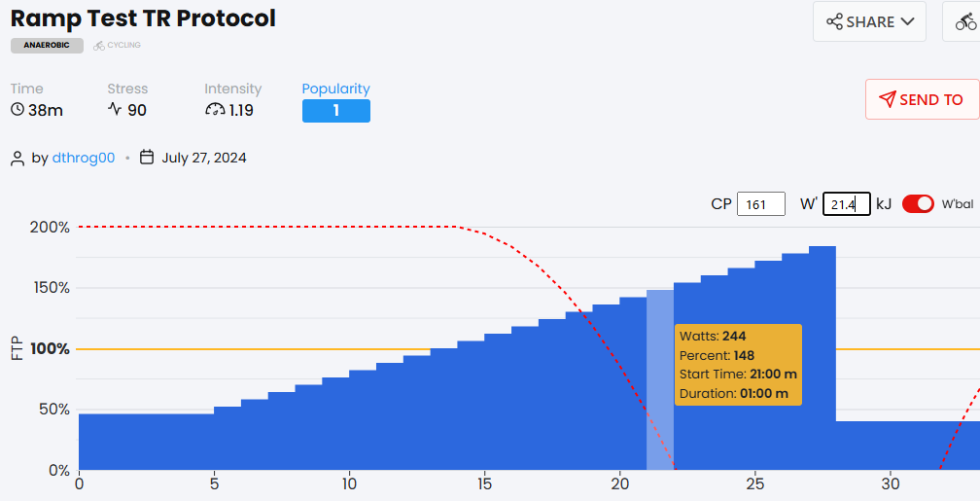This screenshot has width=980, height=501.
Task: Click the W' input field showing 21.4
Action: [846, 204]
